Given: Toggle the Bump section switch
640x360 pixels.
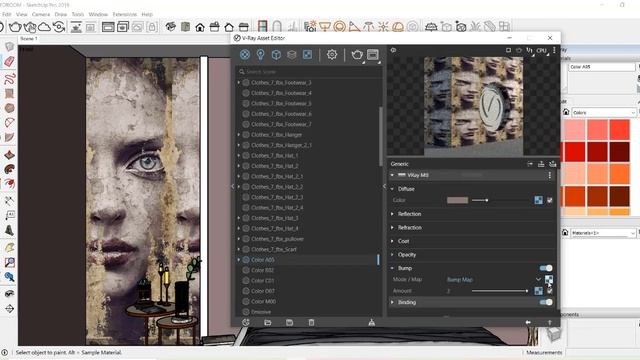Looking at the screenshot, I should coord(546,268).
